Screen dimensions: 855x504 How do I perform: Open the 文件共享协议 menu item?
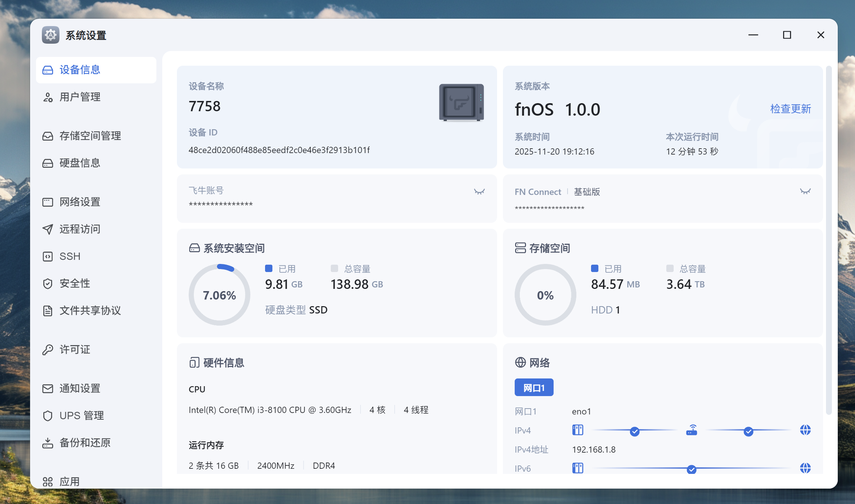click(x=90, y=311)
